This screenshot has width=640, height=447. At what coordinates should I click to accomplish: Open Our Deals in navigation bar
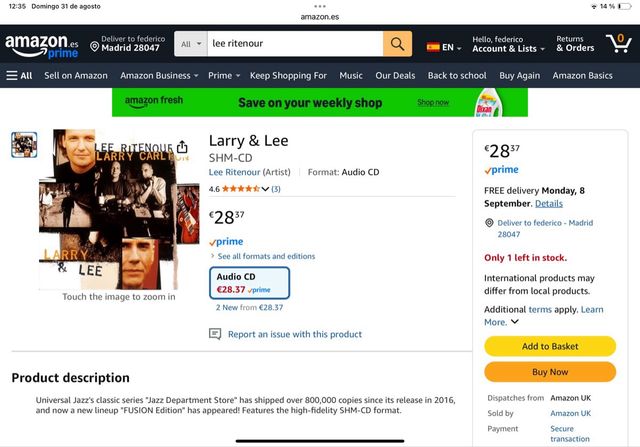pos(395,75)
